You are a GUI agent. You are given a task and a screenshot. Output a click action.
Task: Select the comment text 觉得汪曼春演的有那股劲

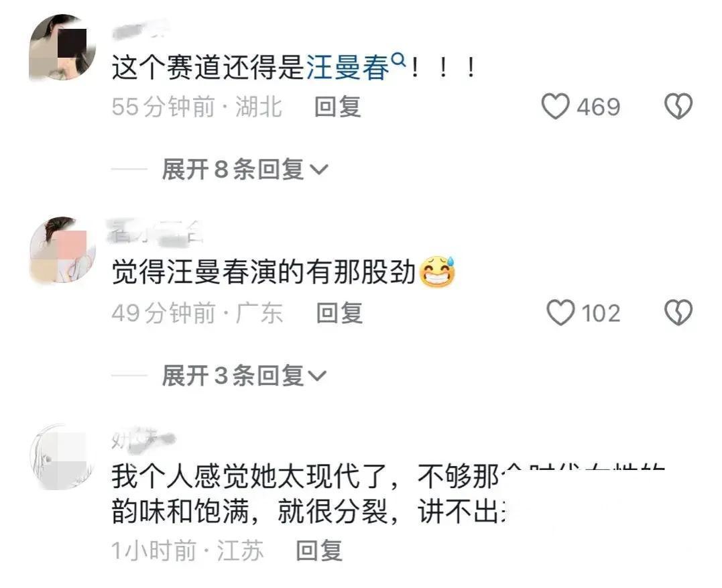(264, 273)
